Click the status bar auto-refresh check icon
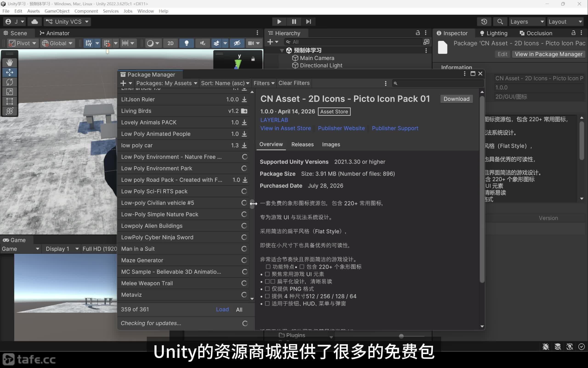 point(581,347)
